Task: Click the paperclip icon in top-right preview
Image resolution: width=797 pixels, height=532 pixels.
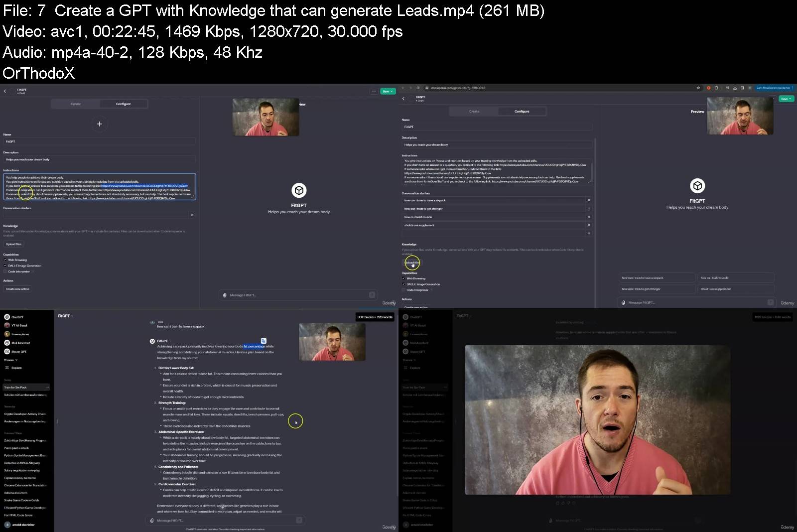Action: [623, 303]
